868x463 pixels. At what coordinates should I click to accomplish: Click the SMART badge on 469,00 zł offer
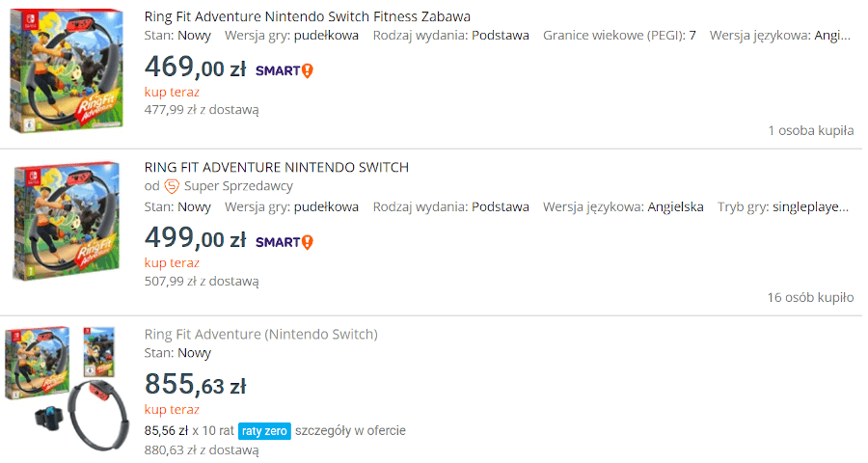click(x=284, y=70)
